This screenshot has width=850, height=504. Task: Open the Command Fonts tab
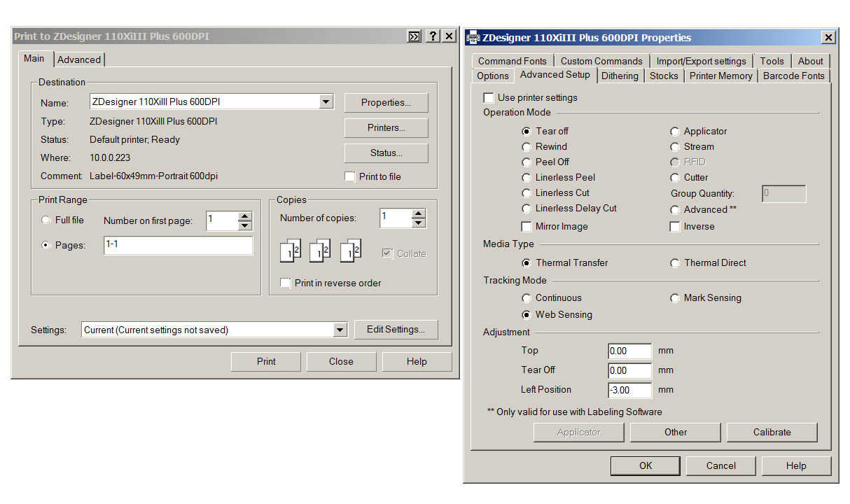[x=513, y=61]
